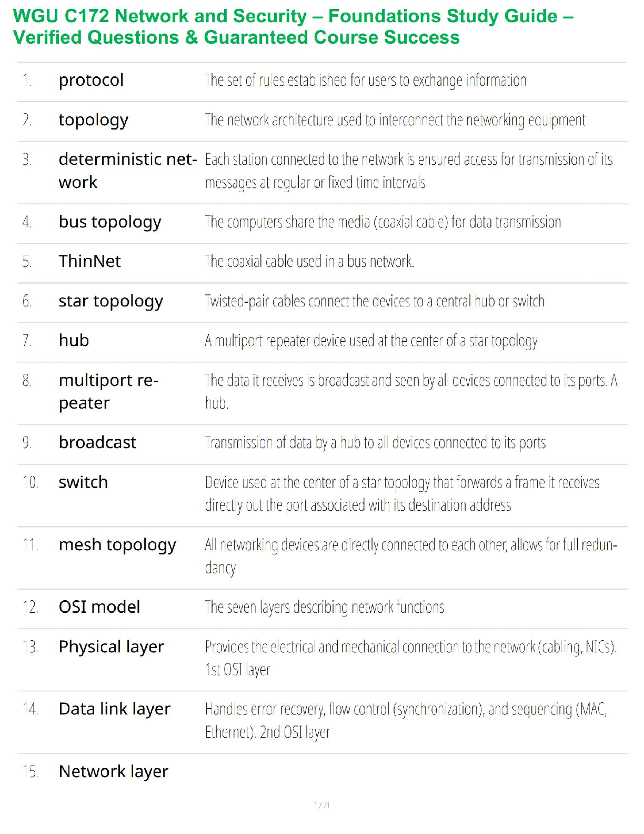This screenshot has height=834, width=644.
Task: Click the term "protocol"
Action: pyautogui.click(x=91, y=81)
